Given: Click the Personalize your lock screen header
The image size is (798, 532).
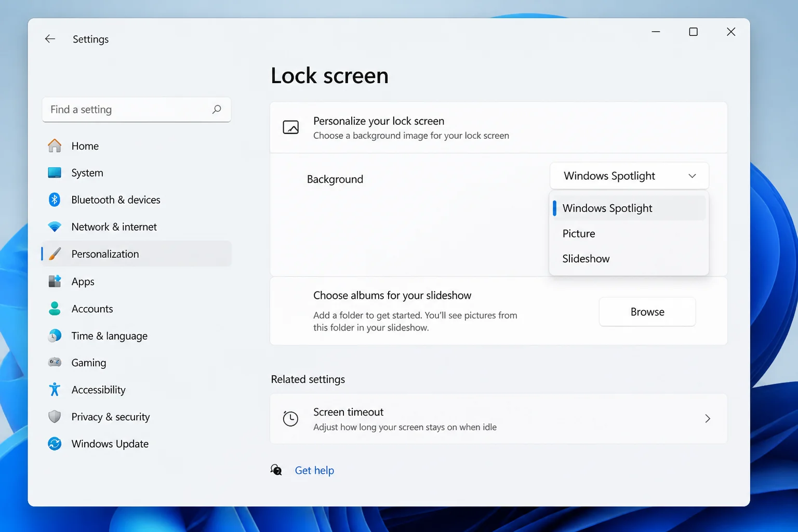Looking at the screenshot, I should click(x=499, y=127).
